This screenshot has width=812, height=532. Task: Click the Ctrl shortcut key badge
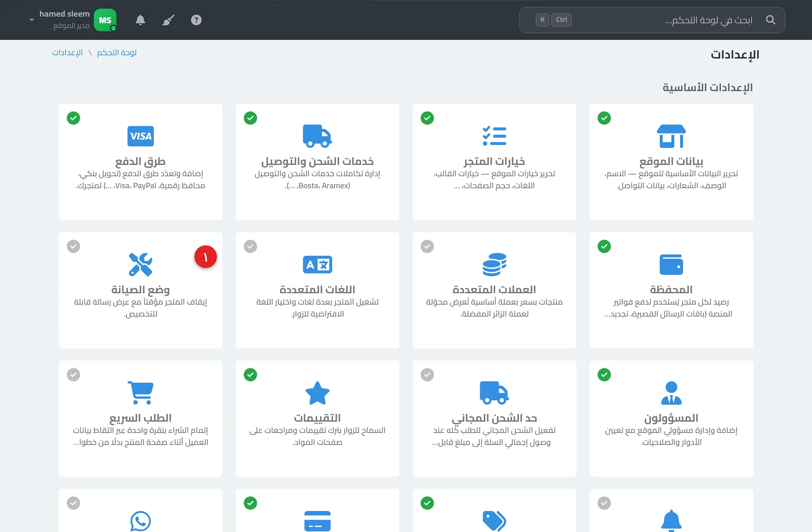[561, 20]
